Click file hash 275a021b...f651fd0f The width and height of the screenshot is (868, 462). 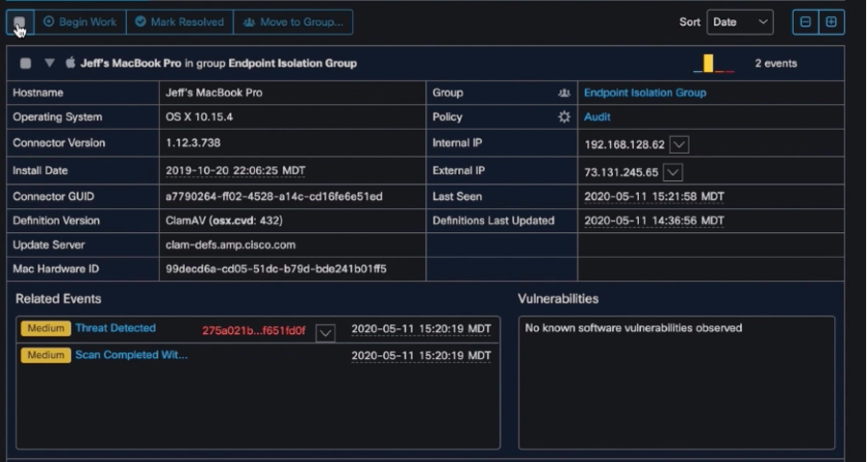pos(253,331)
